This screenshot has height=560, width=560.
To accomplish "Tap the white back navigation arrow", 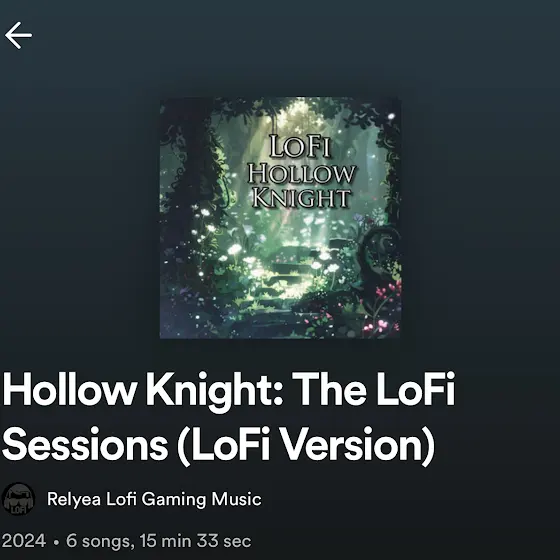I will click(x=18, y=35).
